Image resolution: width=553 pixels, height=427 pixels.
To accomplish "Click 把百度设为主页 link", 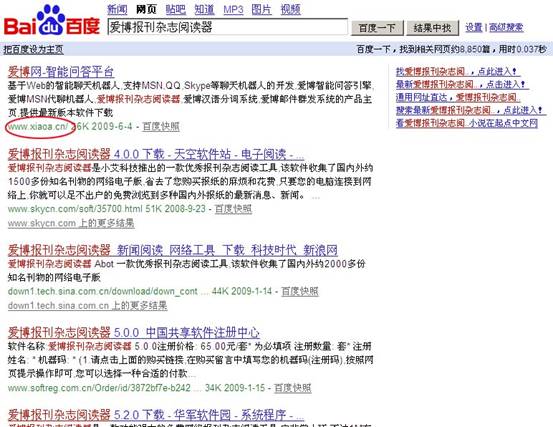I will (x=34, y=49).
